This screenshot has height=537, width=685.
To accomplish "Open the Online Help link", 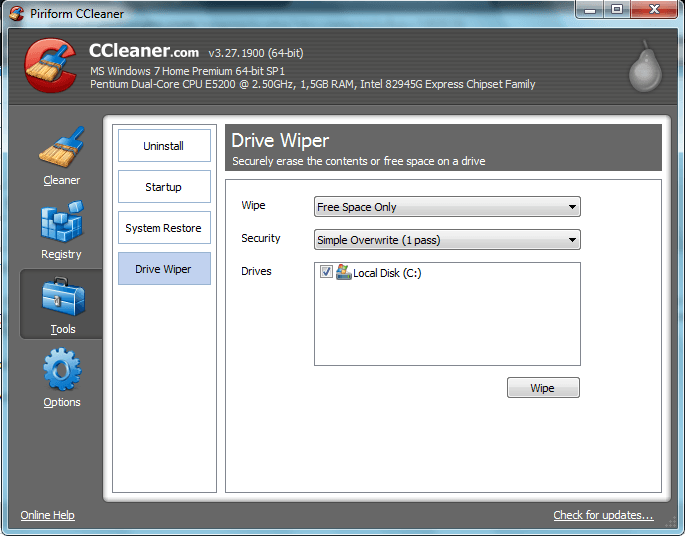I will pos(48,515).
